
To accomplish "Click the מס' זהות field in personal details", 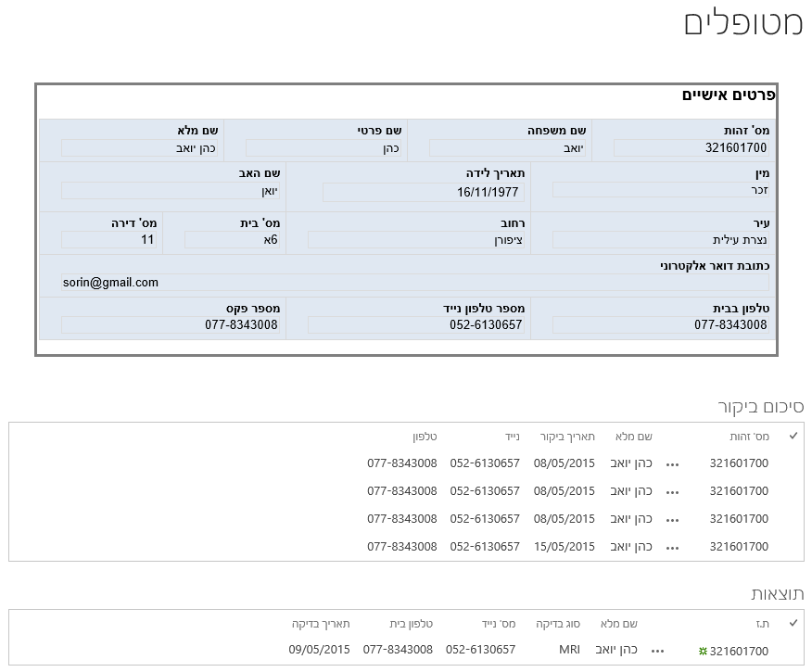I will pos(691,147).
